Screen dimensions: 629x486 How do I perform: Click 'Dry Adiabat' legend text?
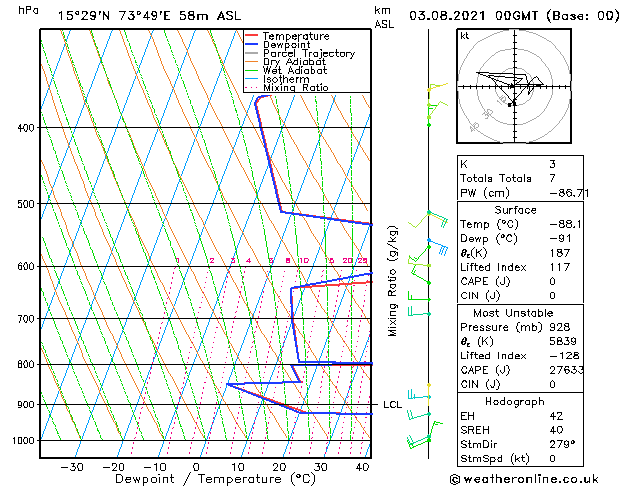(x=294, y=62)
